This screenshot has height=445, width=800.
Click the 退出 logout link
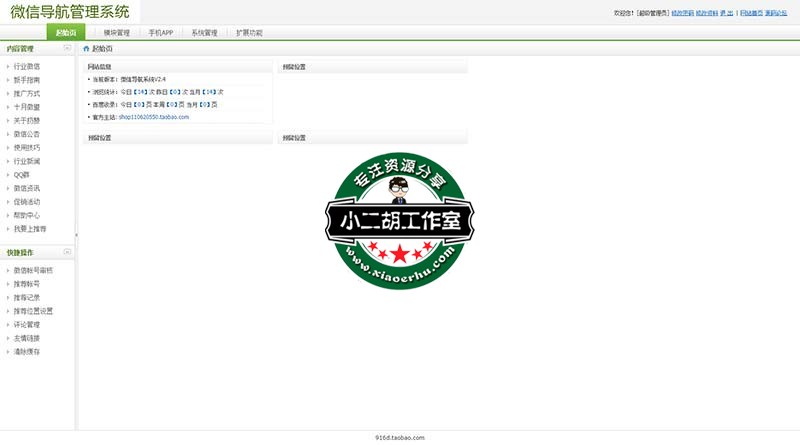[x=726, y=14]
